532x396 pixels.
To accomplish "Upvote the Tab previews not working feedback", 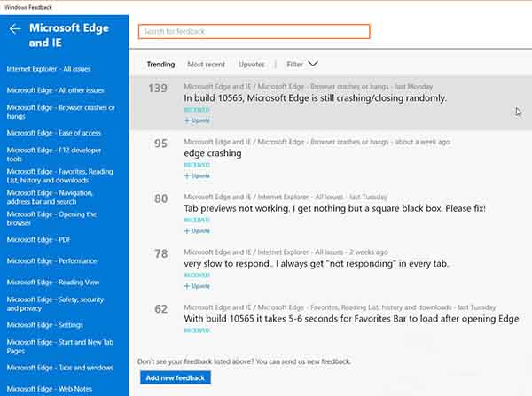I will [x=197, y=231].
